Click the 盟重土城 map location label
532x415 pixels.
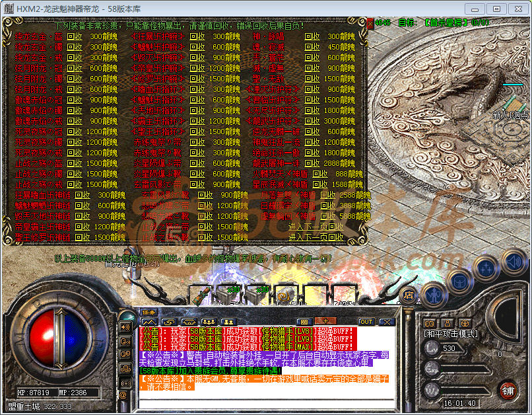(x=24, y=406)
